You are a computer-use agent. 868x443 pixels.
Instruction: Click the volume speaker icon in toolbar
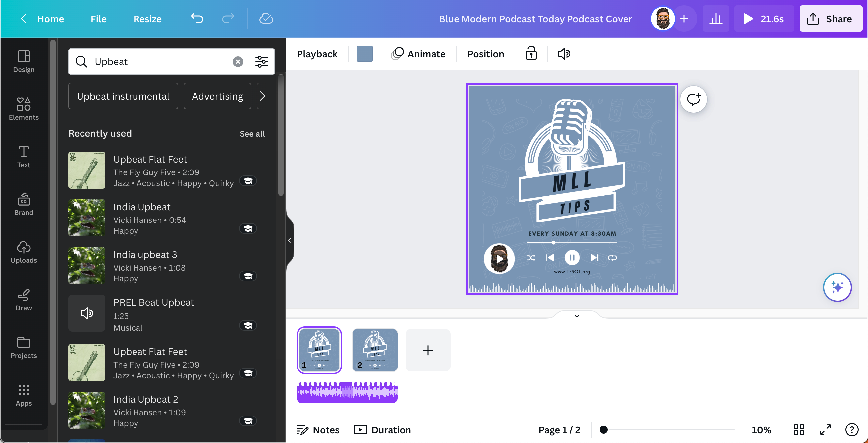[564, 54]
